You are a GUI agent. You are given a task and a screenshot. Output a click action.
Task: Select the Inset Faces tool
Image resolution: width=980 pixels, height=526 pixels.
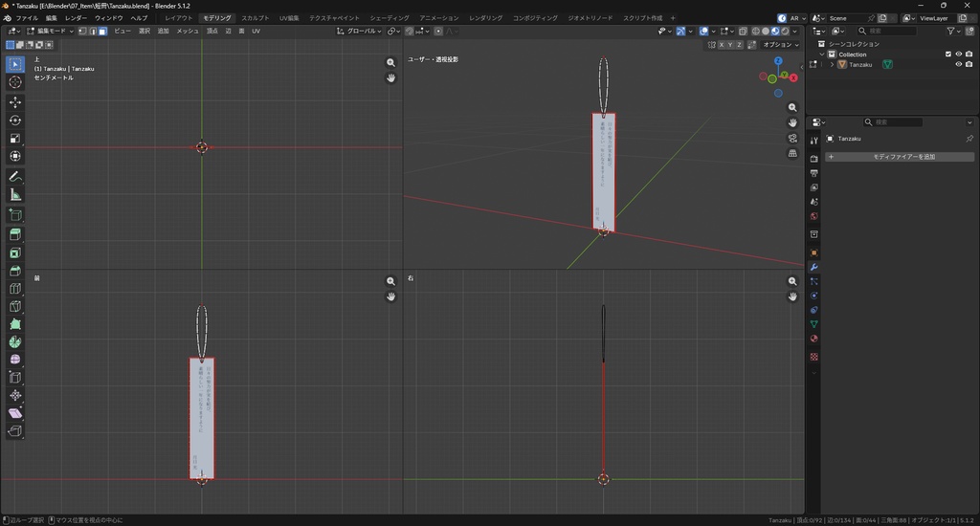15,253
